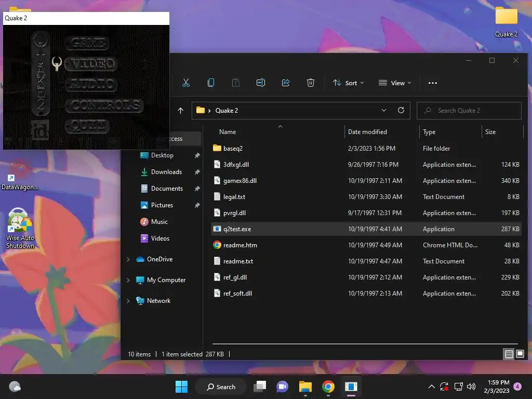Select the 3dfxgl.dll file
The width and height of the screenshot is (532, 399).
(x=366, y=165)
